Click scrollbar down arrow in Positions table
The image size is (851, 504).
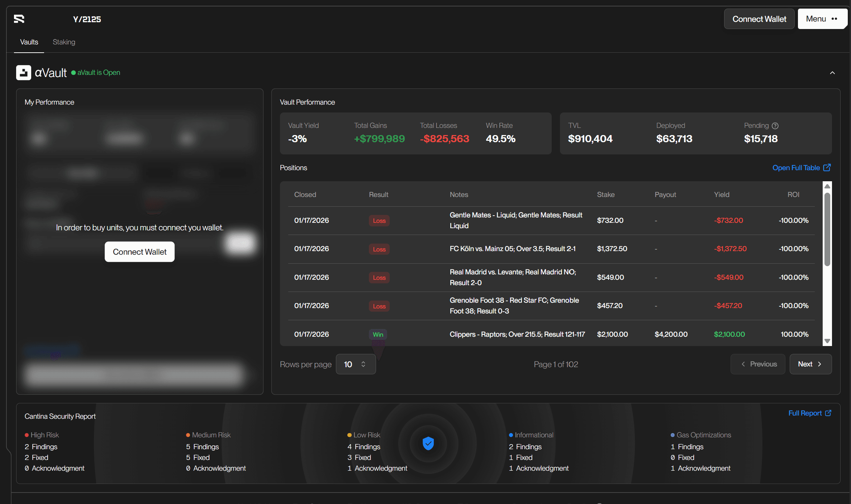coord(827,341)
